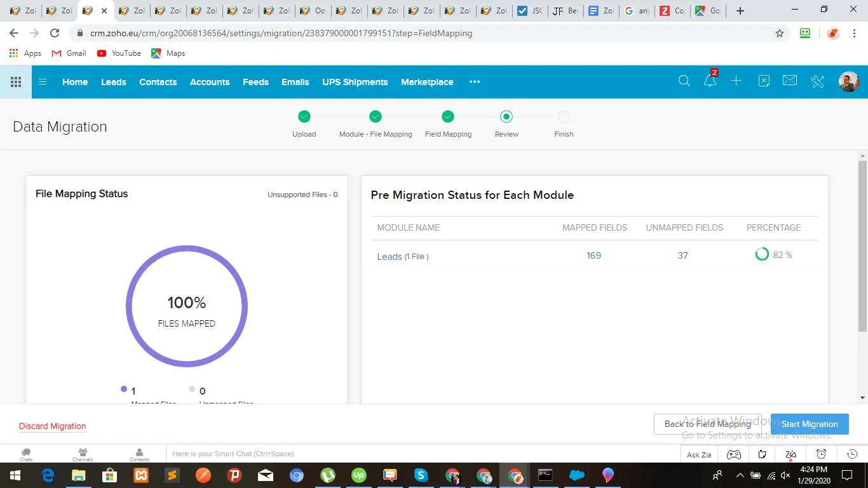Click the 82% percentage progress ring
This screenshot has height=488, width=868.
pos(762,254)
